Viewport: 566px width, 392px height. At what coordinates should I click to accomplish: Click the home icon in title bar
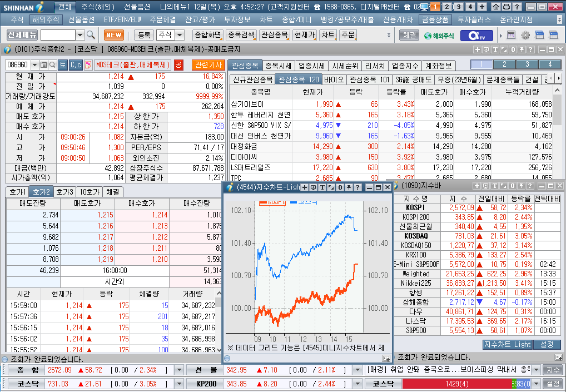497,7
